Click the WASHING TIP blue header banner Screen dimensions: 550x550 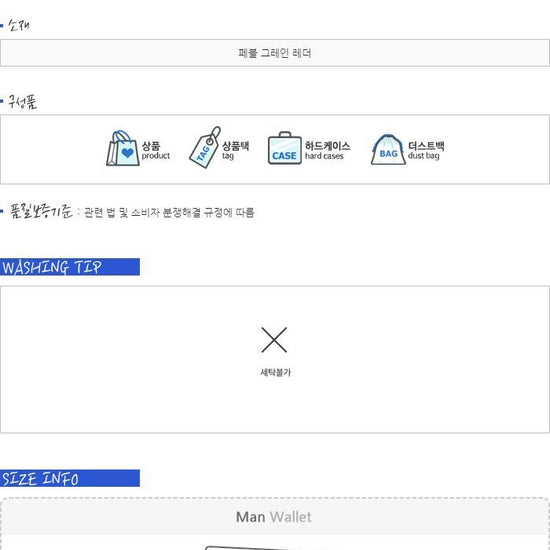point(70,267)
